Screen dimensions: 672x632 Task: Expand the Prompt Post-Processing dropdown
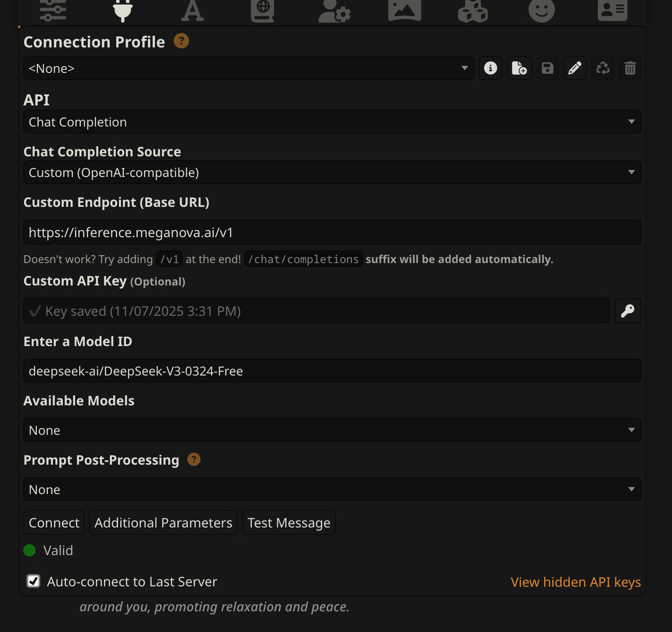(x=332, y=489)
